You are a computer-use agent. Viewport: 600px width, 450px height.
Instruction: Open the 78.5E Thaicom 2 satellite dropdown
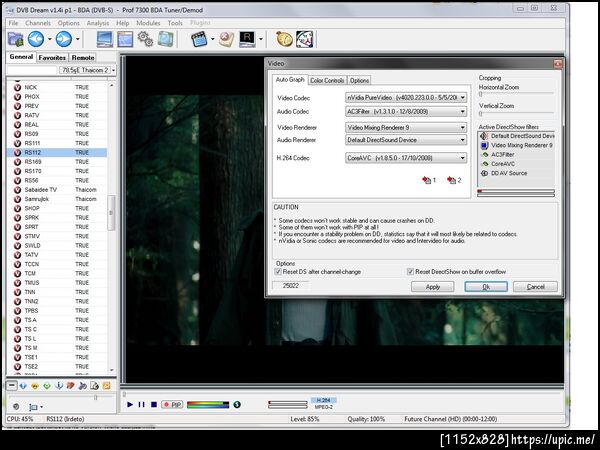(87, 70)
